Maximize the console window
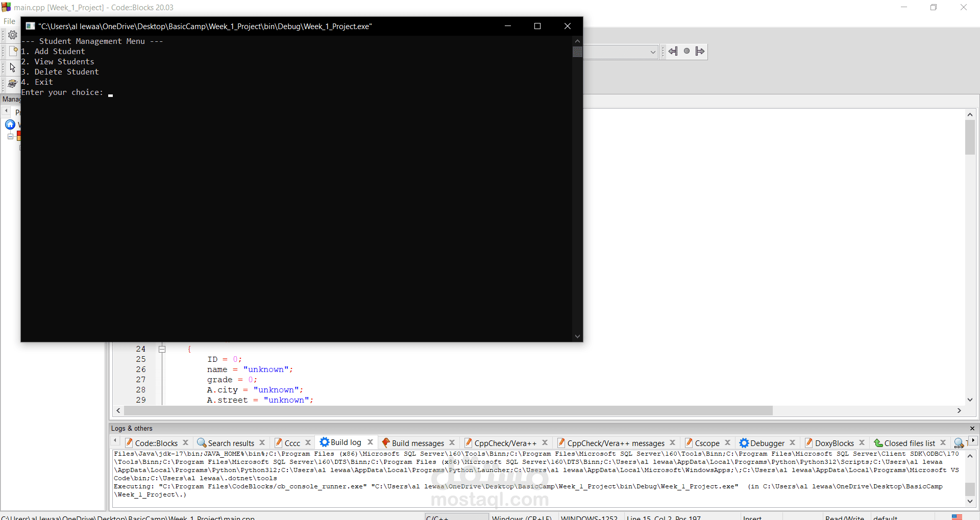Viewport: 980px width, 520px height. [x=537, y=26]
